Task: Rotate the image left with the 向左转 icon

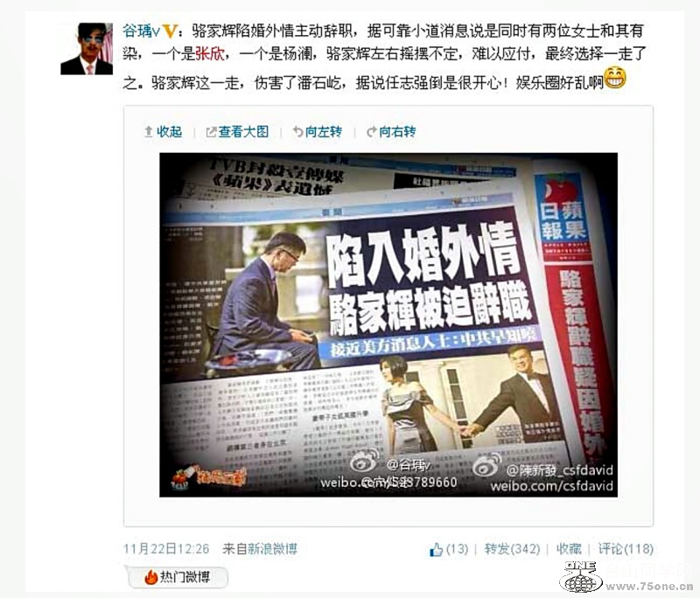Action: 297,131
